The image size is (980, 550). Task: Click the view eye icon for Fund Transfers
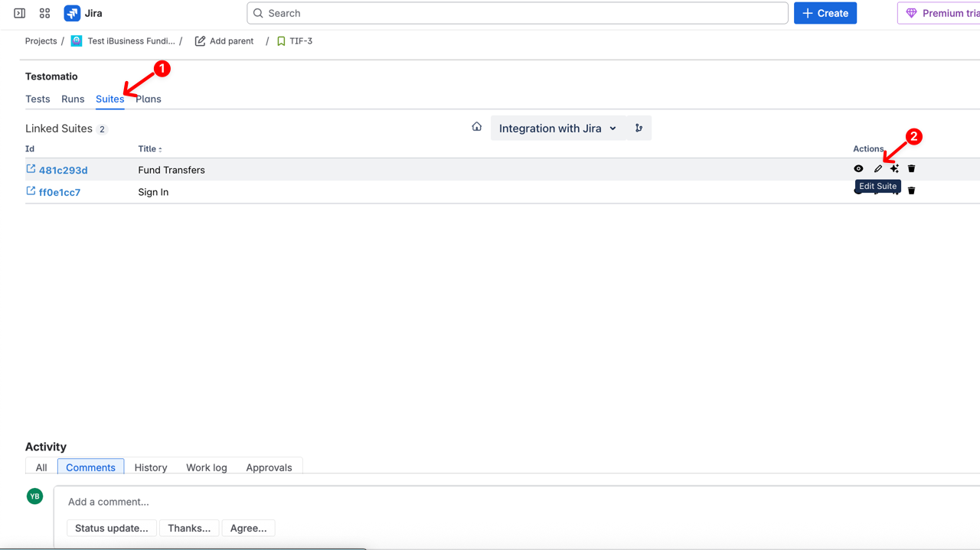858,169
